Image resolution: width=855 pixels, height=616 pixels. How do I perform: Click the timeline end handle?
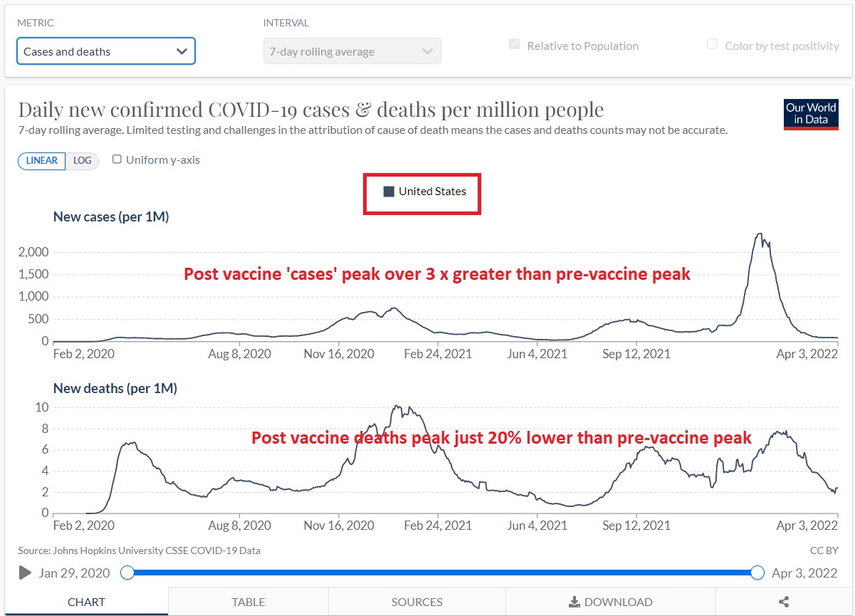757,573
